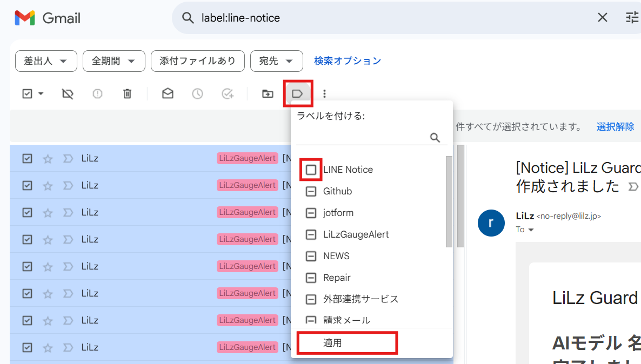The image size is (641, 364).
Task: Click the Gmail logo
Action: tap(47, 17)
